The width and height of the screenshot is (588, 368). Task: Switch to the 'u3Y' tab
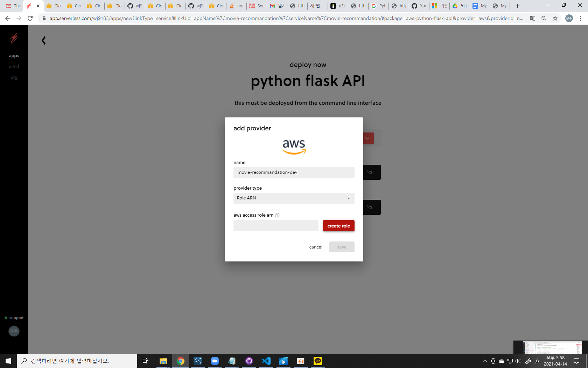point(338,6)
